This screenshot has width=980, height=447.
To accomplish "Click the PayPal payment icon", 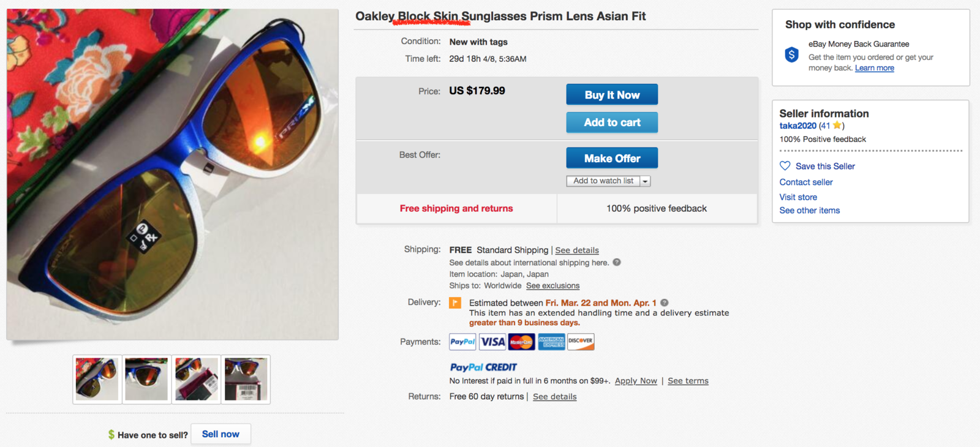I will tap(462, 342).
